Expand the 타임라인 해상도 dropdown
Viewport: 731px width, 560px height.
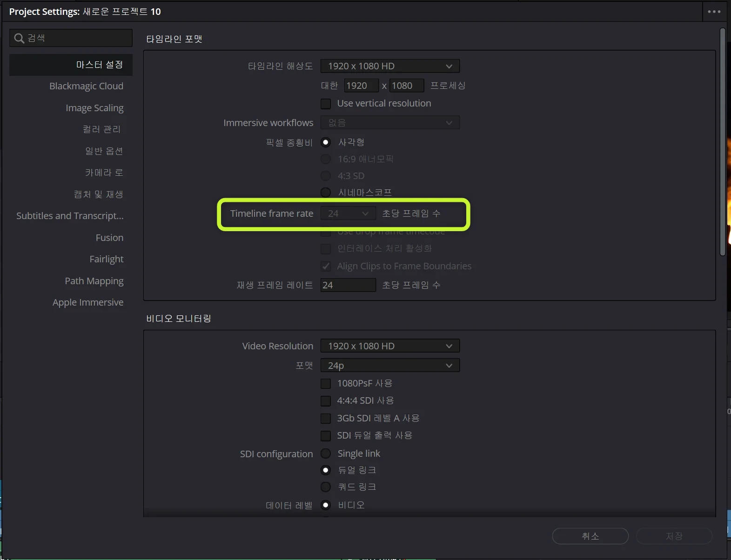[x=390, y=66]
